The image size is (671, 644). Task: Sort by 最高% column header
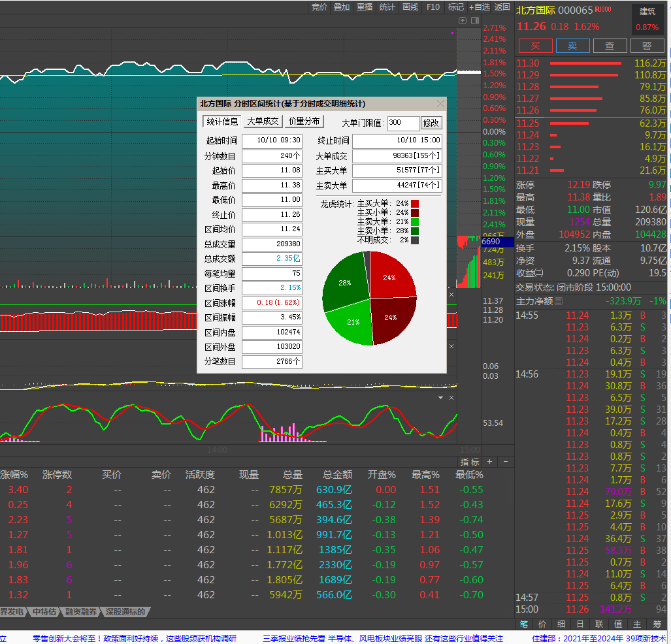point(425,475)
